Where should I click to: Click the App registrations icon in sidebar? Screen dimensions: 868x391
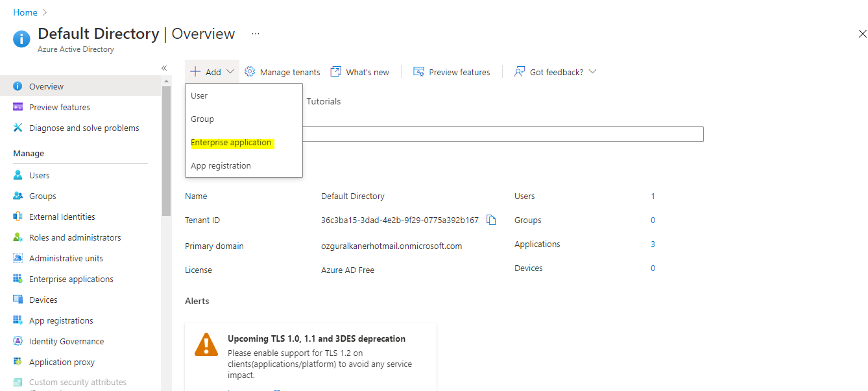click(18, 320)
